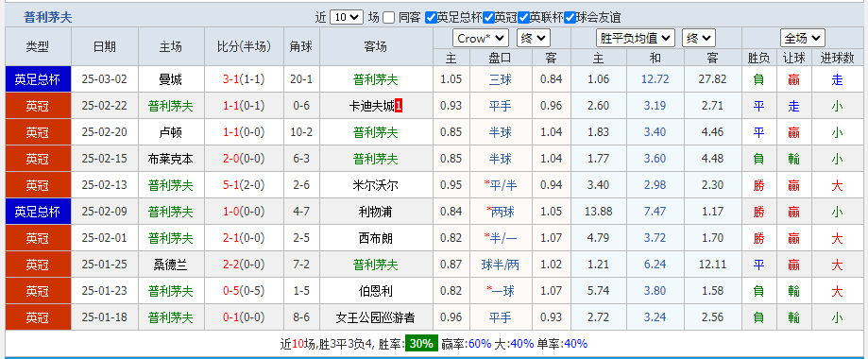
Task: Open the 1-0(0-0) score against 利物浦
Action: [244, 212]
